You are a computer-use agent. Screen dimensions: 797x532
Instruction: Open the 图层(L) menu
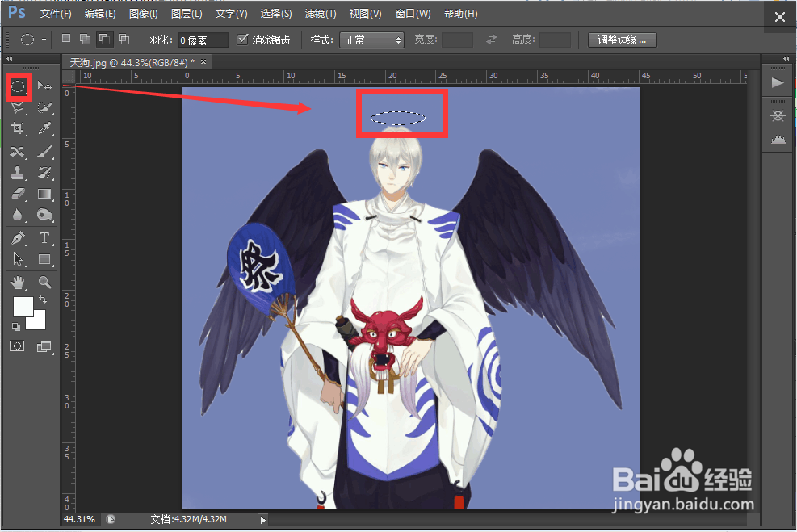click(187, 14)
